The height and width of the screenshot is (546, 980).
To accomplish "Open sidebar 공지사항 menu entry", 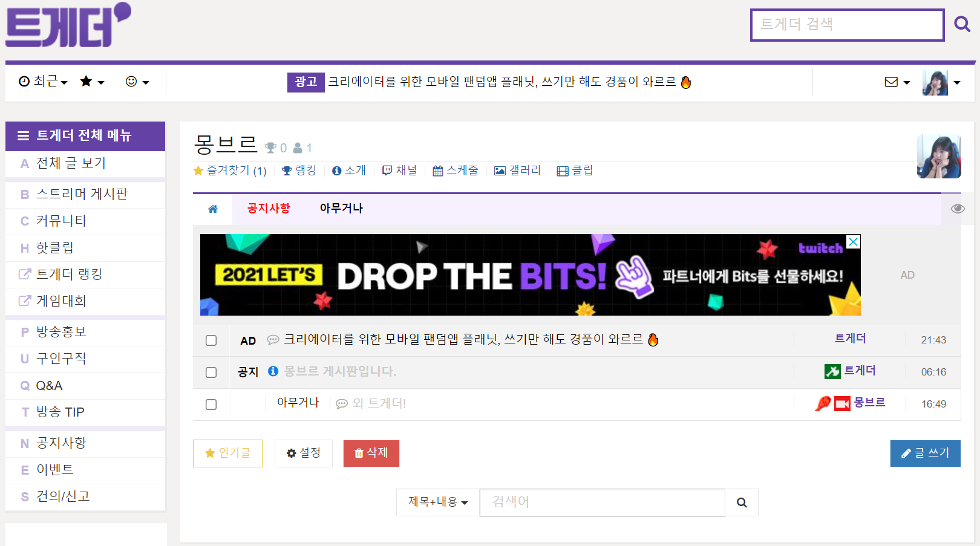I will (x=85, y=443).
